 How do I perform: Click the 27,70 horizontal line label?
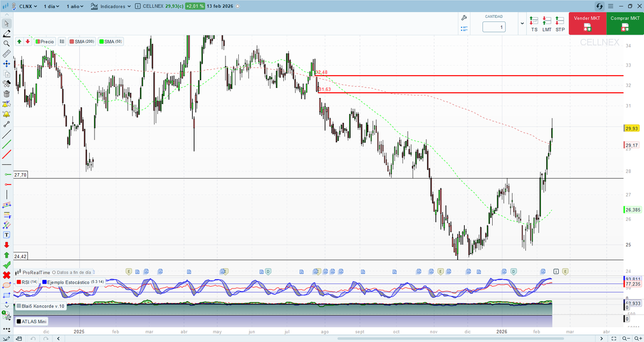[20, 175]
